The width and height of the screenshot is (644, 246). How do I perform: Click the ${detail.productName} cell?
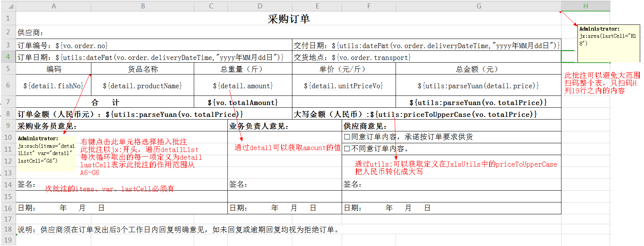(143, 85)
